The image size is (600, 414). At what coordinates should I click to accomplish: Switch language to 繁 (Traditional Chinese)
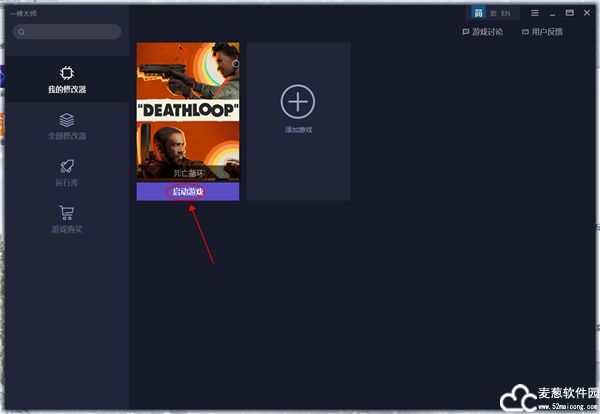[x=493, y=13]
